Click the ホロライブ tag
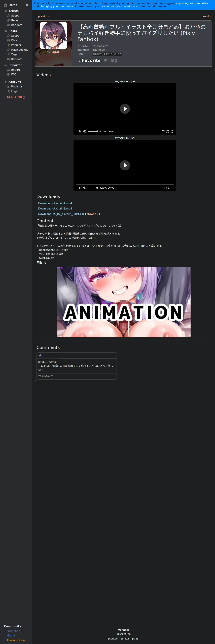 pos(108,54)
